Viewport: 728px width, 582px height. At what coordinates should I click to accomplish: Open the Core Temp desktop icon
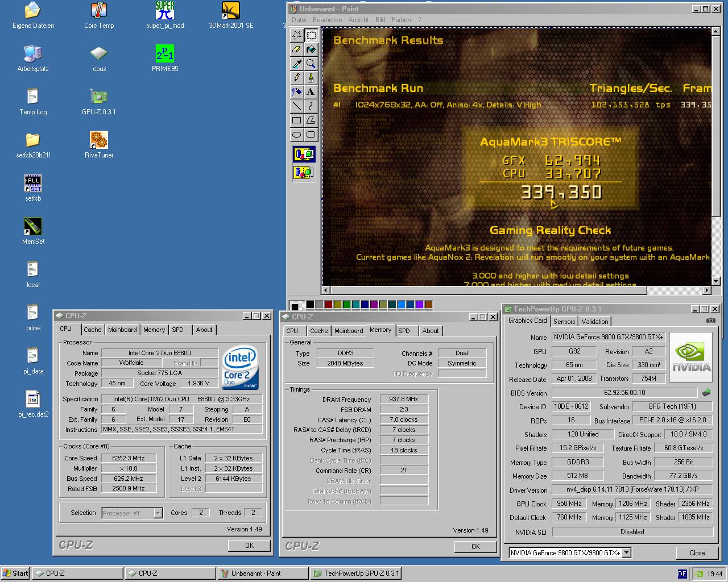(x=99, y=16)
